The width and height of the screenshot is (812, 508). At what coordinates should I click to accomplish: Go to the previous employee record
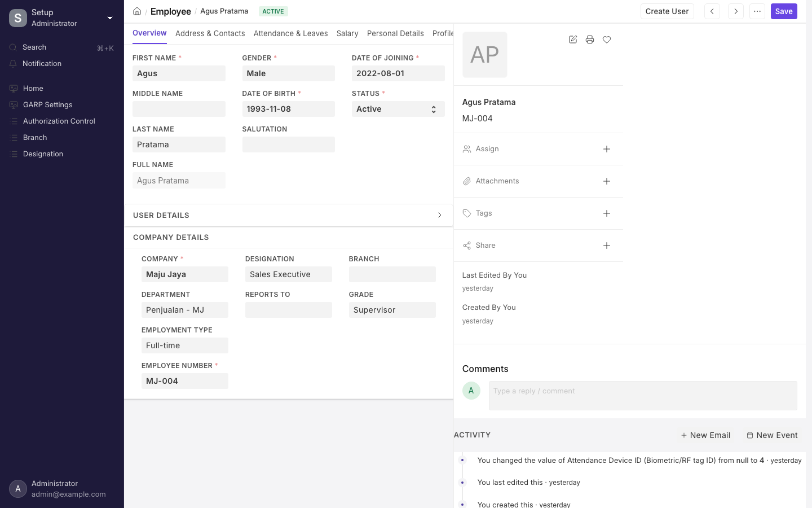tap(712, 11)
